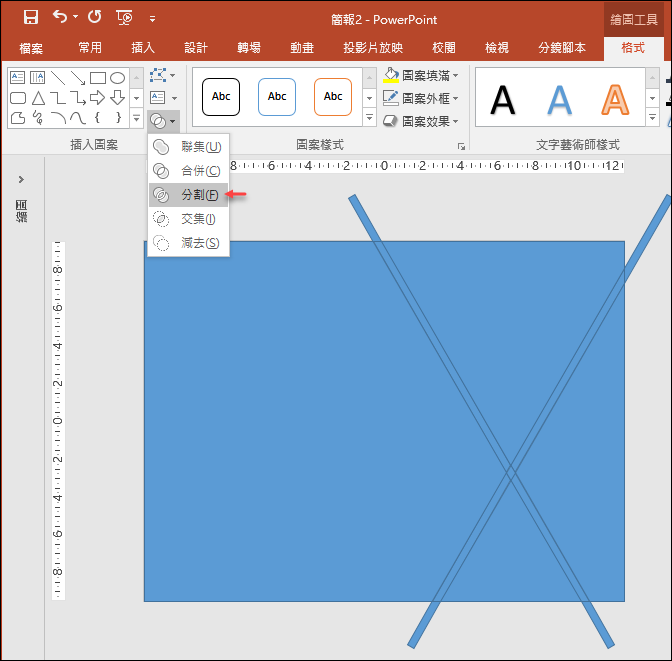Choose 減去(S) from merge shapes menu

click(x=188, y=243)
